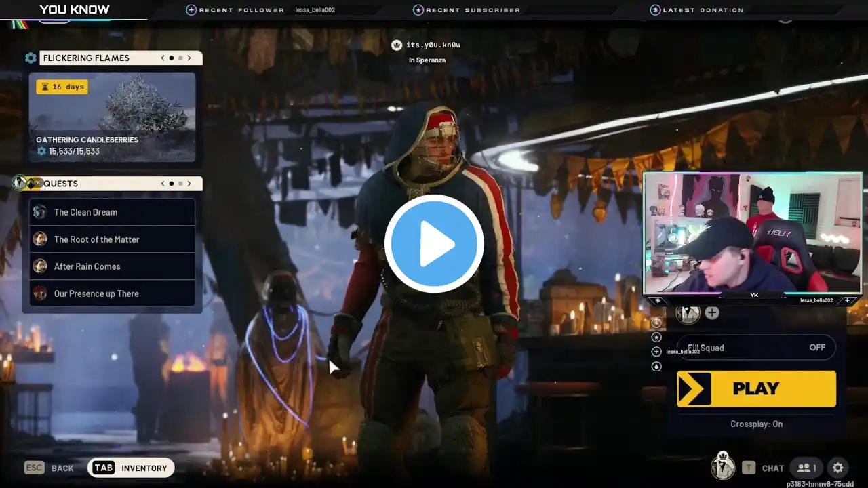Start the video with the center play button
The height and width of the screenshot is (488, 868).
(x=434, y=244)
